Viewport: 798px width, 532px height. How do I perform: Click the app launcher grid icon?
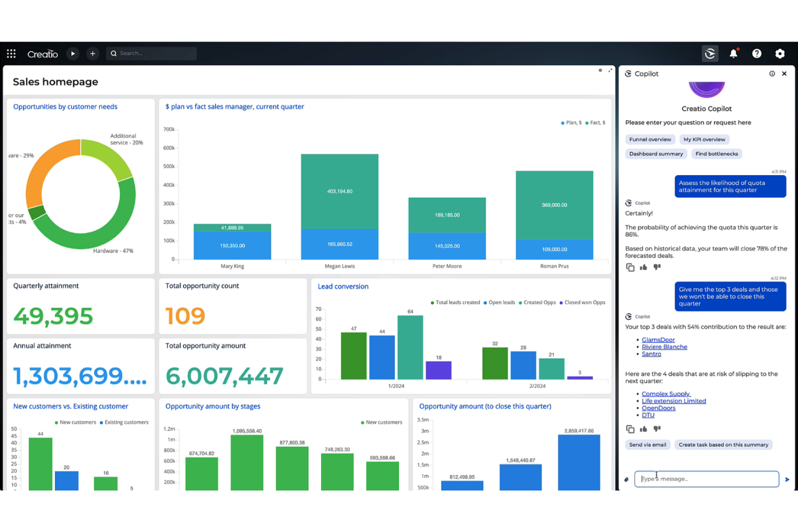pos(11,53)
